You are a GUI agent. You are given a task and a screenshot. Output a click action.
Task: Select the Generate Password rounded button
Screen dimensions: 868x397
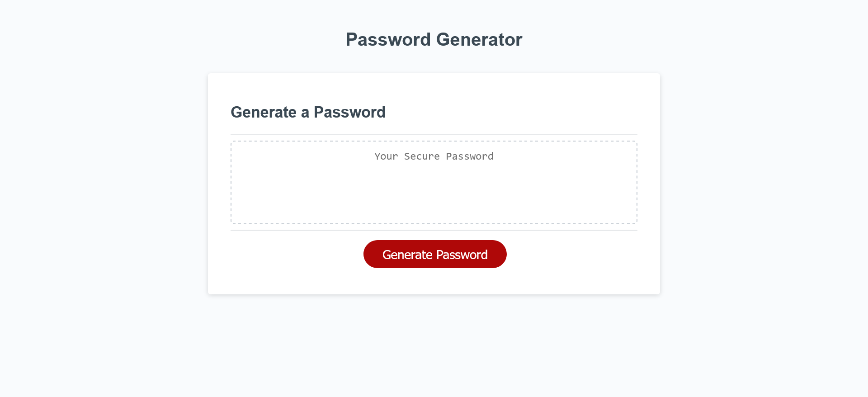click(434, 254)
